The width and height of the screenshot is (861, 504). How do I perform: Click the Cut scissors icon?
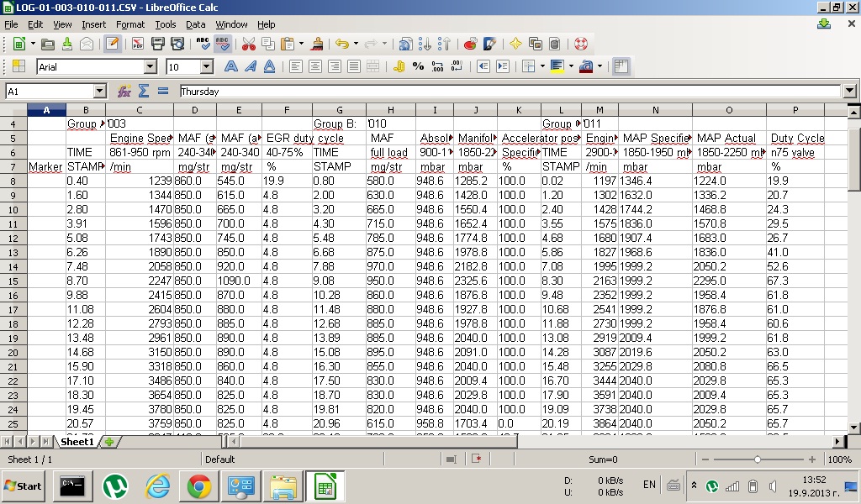248,44
